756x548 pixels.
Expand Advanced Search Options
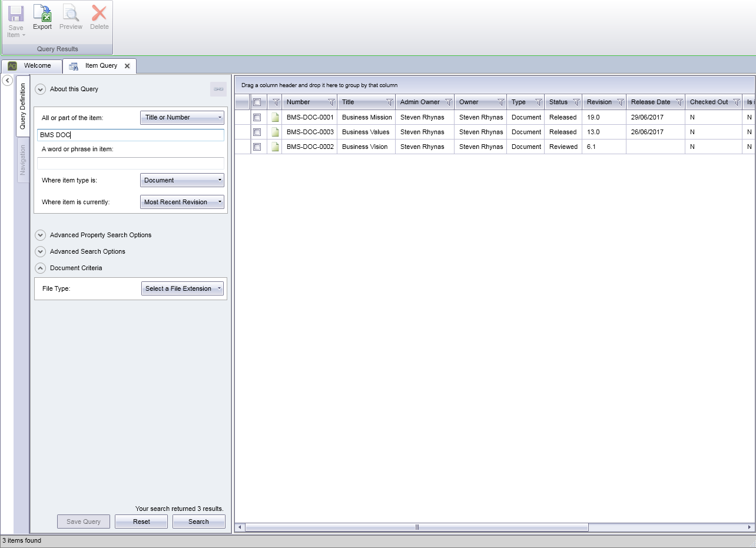pos(40,251)
